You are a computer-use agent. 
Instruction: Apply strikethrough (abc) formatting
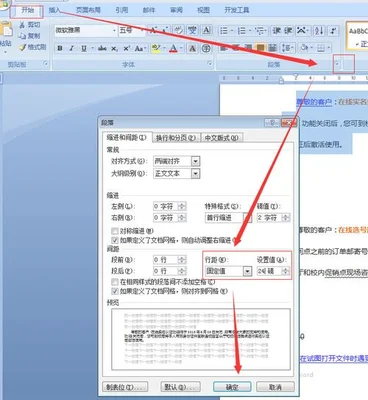(102, 48)
